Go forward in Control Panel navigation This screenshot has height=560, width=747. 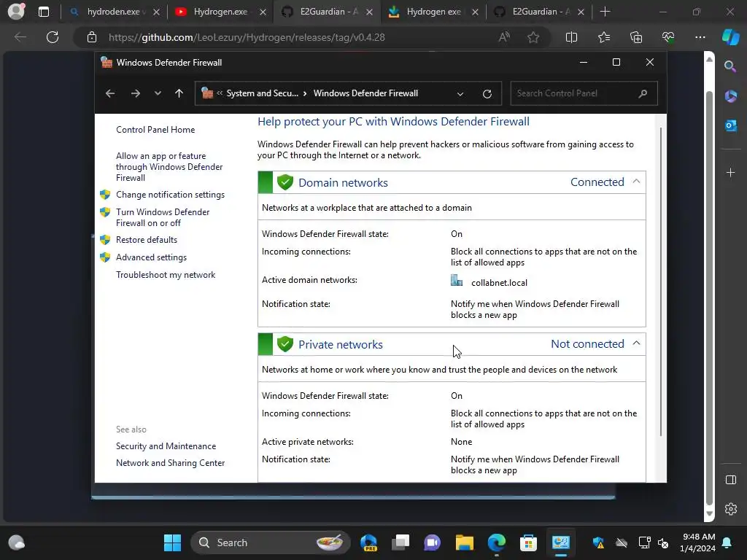click(135, 93)
